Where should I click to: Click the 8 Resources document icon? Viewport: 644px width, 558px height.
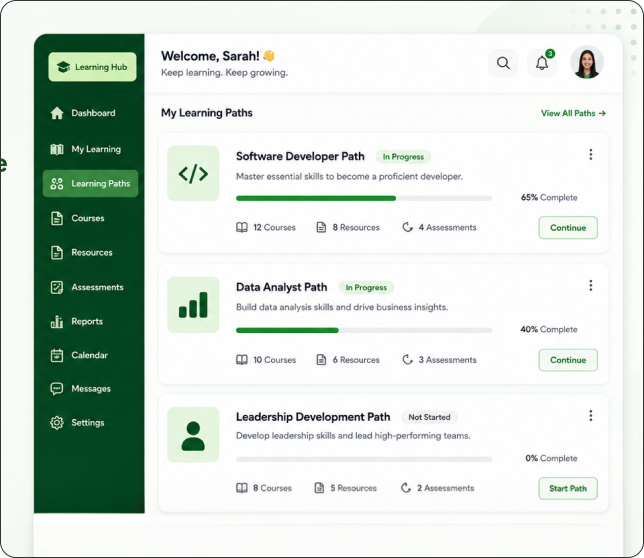click(x=321, y=227)
